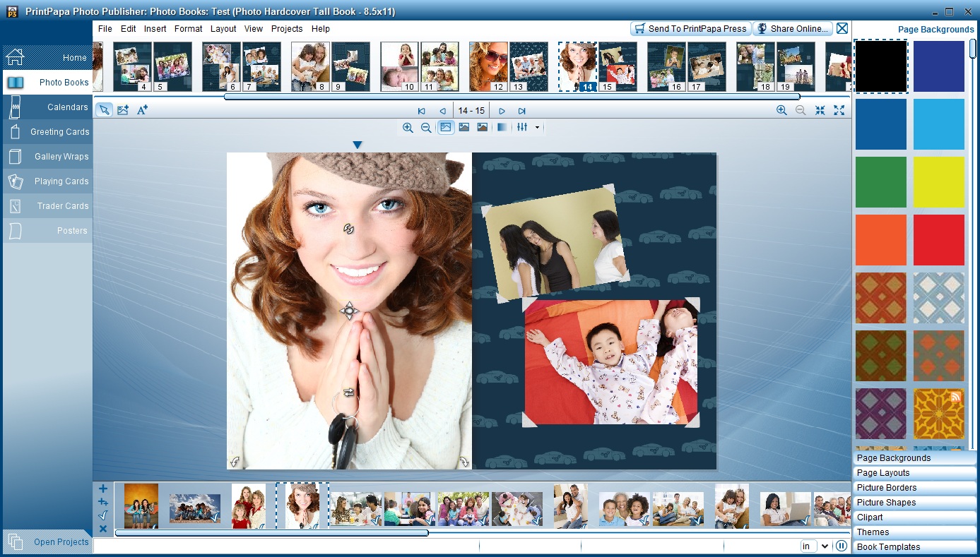Click the full screen expand icon
980x557 pixels.
tap(839, 110)
